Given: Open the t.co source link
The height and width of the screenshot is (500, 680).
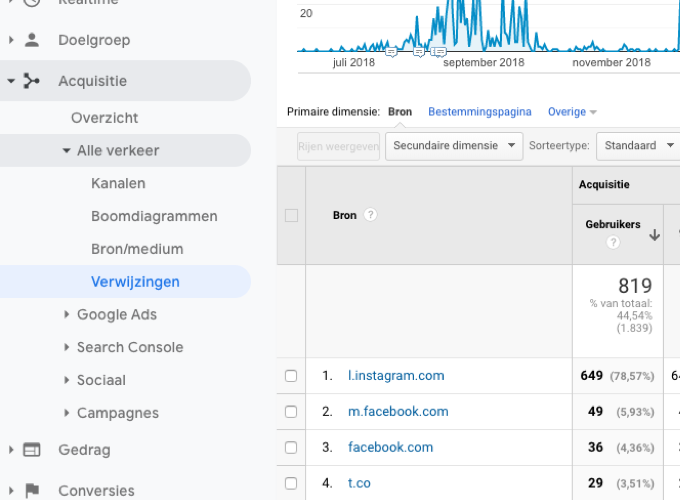Looking at the screenshot, I should pyautogui.click(x=359, y=483).
